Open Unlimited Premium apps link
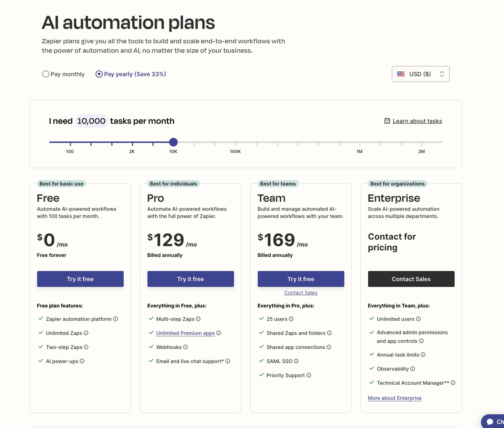The width and height of the screenshot is (504, 428). (186, 333)
